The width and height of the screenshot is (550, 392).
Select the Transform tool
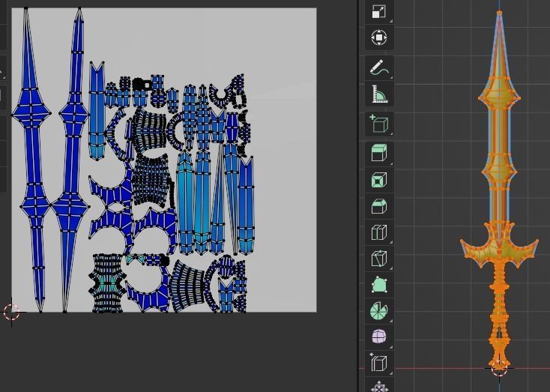(x=379, y=37)
